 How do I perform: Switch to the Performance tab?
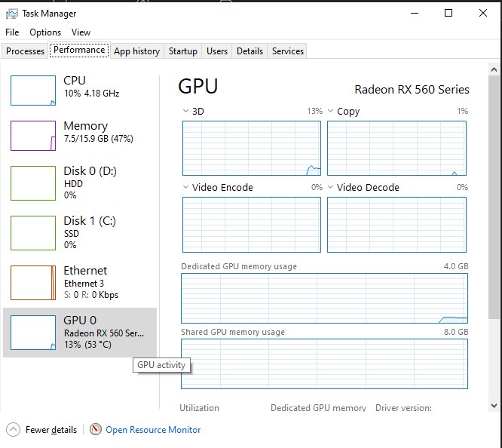79,50
